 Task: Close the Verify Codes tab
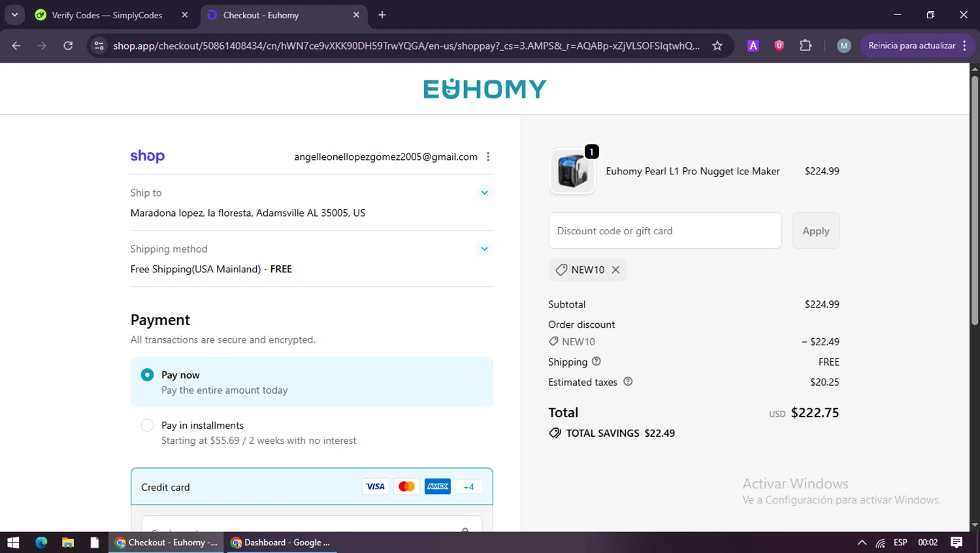click(185, 15)
